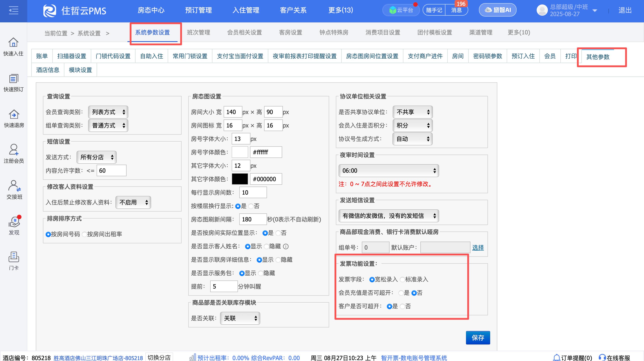644x361 pixels.
Task: Open 胜高酒店佛山三江明珠广场店 link
Action: [98, 358]
